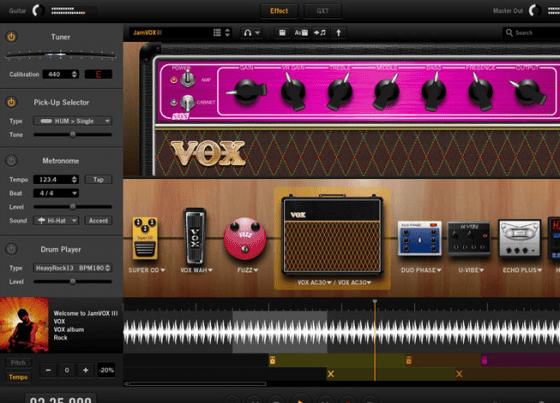Click the amp TREBLE knob

click(x=340, y=92)
